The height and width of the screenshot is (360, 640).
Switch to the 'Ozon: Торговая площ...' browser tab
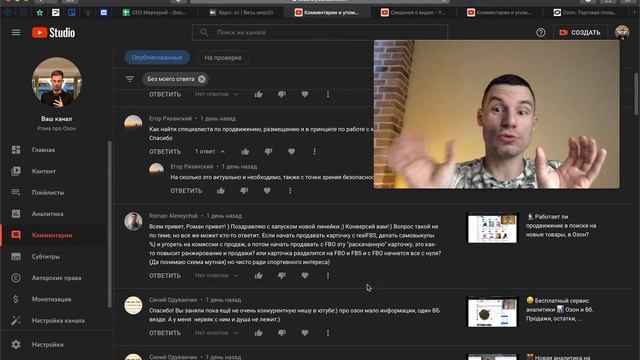(585, 13)
